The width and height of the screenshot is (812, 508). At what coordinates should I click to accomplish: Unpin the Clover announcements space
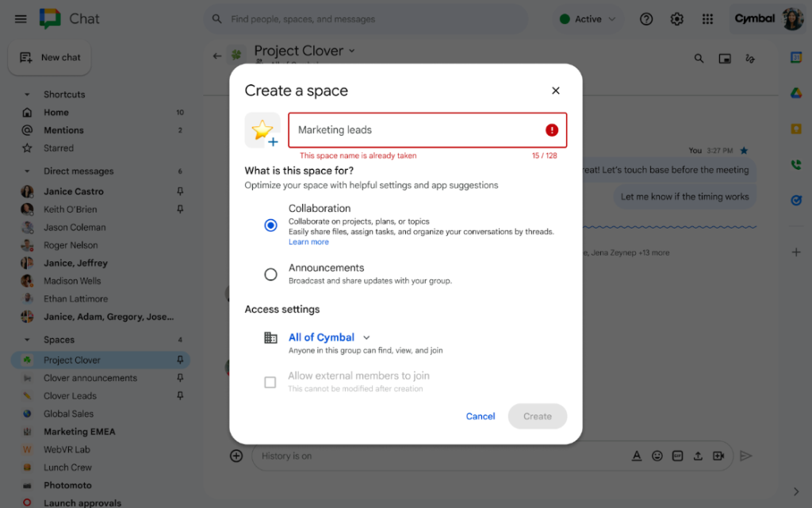180,378
